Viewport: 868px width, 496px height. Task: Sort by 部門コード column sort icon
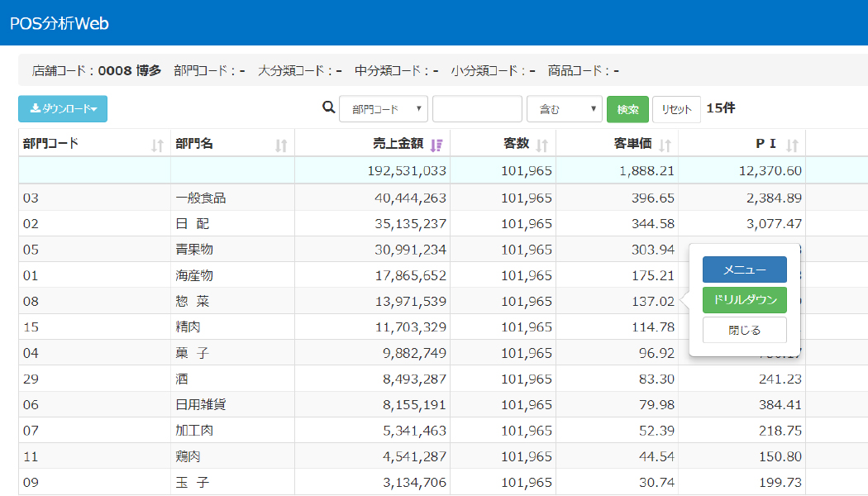(157, 145)
